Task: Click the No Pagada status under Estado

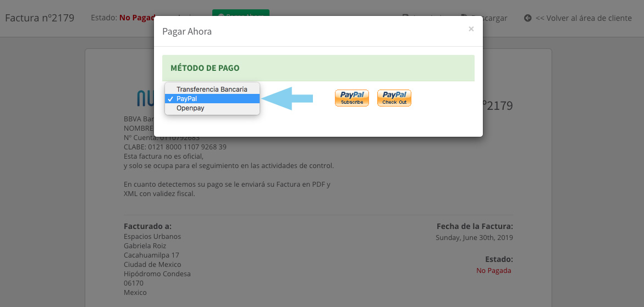Action: (x=494, y=271)
